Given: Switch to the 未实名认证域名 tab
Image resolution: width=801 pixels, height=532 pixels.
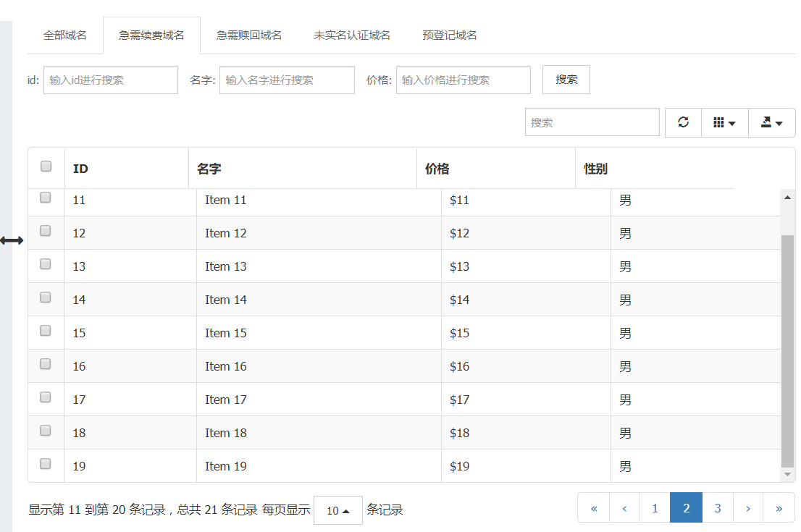Looking at the screenshot, I should point(352,35).
